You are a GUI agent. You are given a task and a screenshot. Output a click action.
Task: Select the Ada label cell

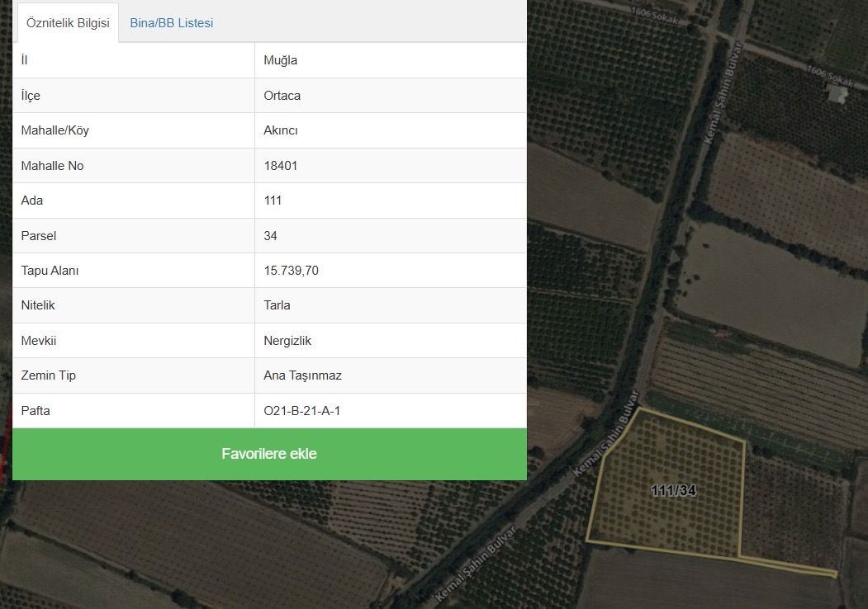134,201
